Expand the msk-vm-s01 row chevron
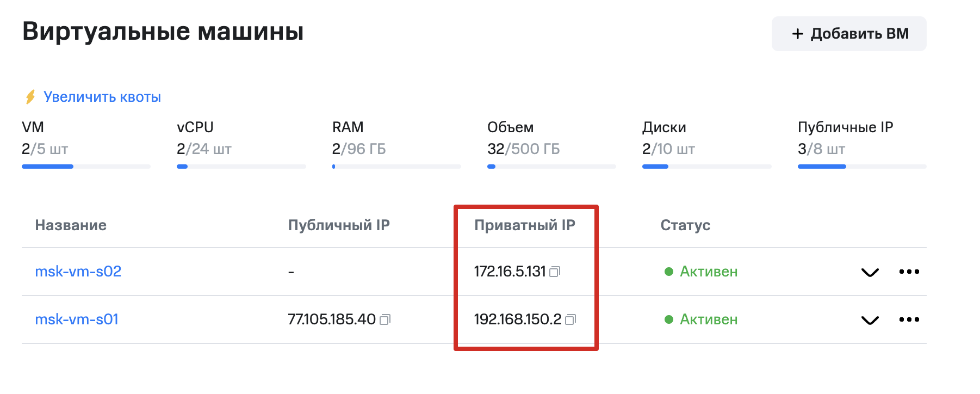 [870, 320]
